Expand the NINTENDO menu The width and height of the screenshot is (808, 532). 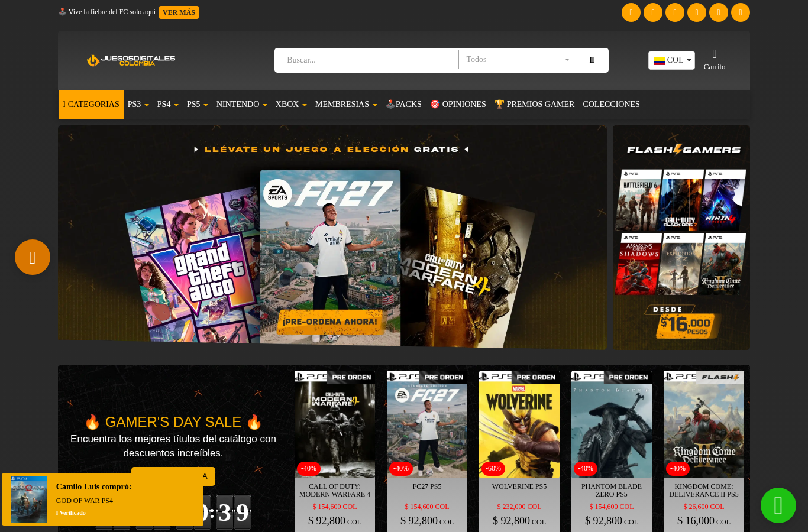tap(242, 105)
